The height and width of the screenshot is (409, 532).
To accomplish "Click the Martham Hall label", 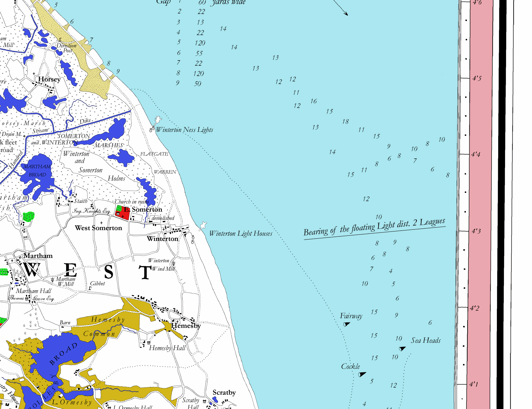I will tap(34, 291).
